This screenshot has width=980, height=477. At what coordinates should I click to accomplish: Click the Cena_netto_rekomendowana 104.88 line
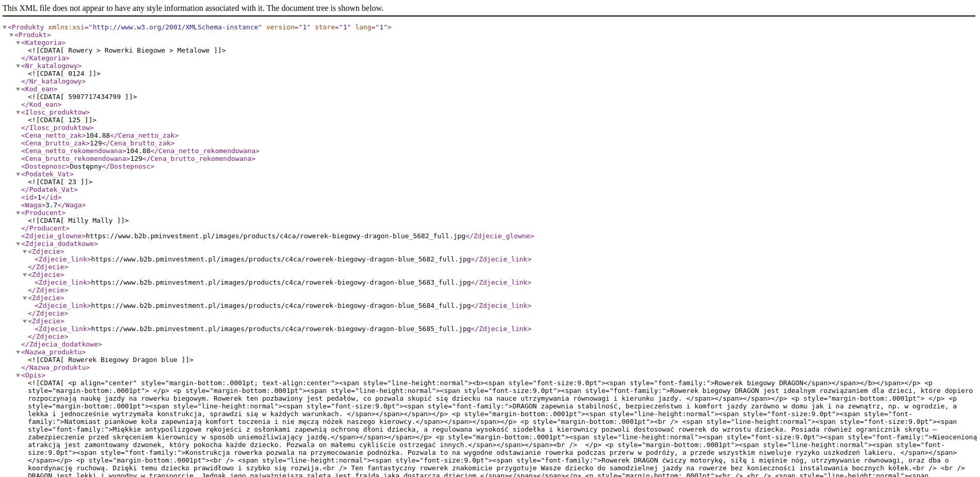[140, 151]
